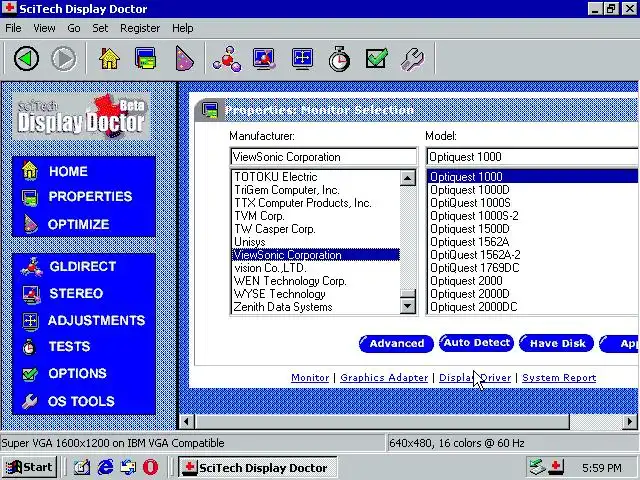Viewport: 640px width, 480px height.
Task: Select Optiquest 1500D model
Action: click(x=533, y=229)
